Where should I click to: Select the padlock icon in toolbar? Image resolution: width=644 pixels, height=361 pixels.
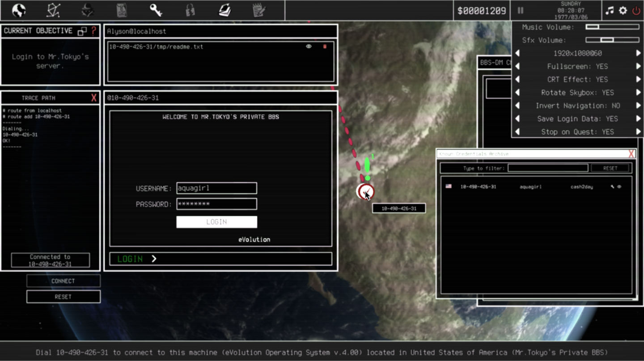190,10
